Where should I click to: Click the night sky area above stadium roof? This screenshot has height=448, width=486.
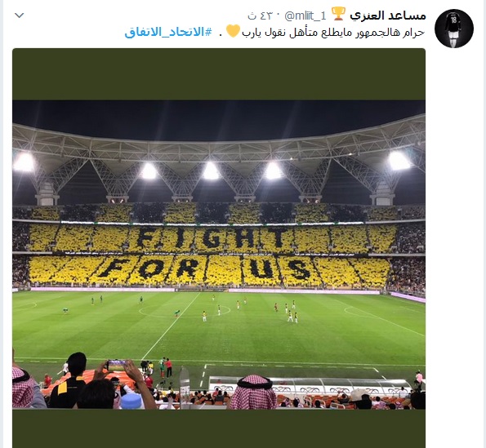point(219,119)
